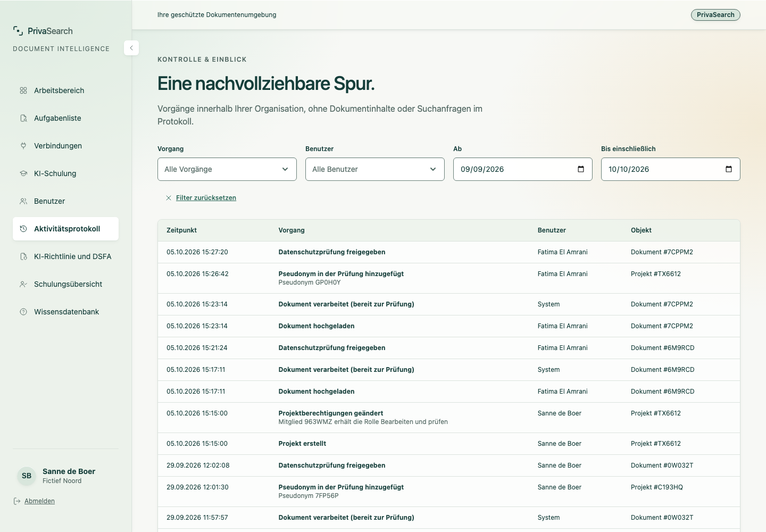The height and width of the screenshot is (532, 766).
Task: Click the SB user avatar
Action: [x=27, y=476]
